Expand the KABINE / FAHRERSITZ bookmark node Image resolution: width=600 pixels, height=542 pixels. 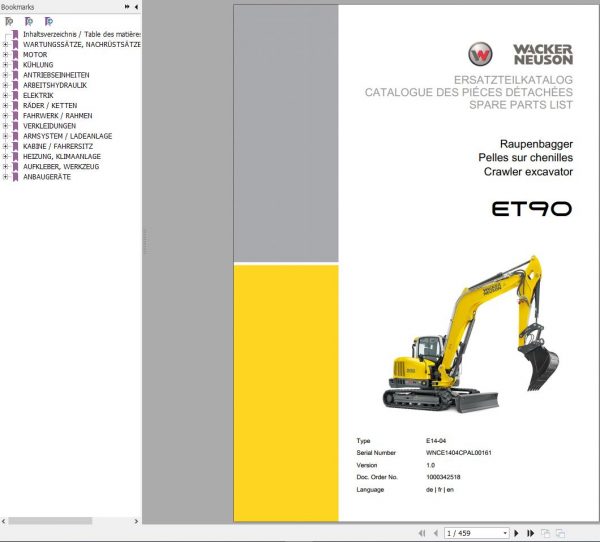[5, 146]
